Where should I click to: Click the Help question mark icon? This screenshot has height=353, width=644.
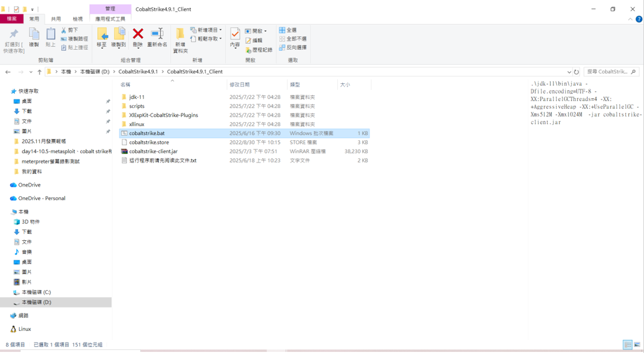[639, 19]
